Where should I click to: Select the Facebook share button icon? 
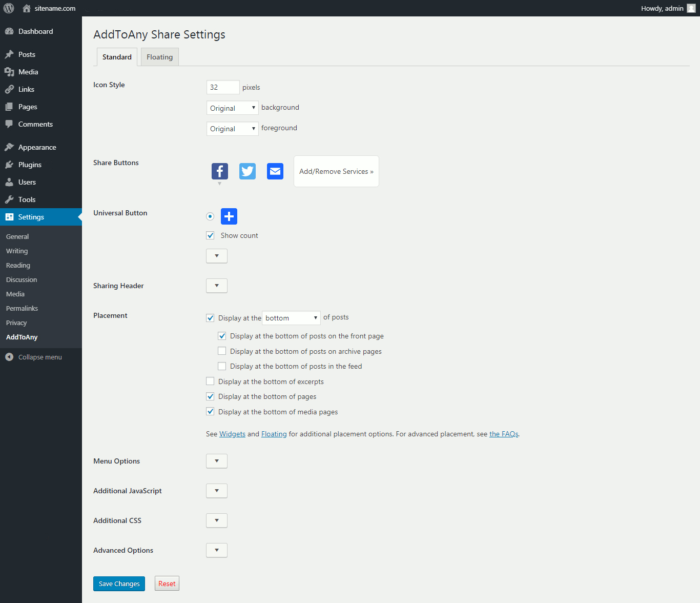pos(220,171)
